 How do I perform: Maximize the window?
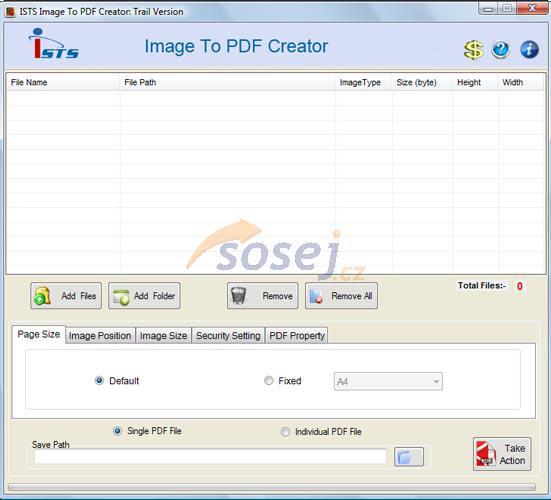[x=507, y=8]
